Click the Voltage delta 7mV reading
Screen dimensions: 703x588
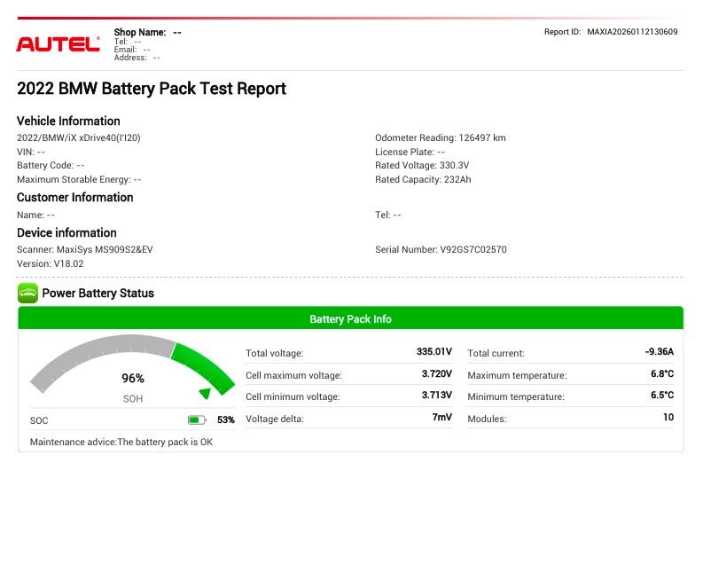[x=442, y=418]
